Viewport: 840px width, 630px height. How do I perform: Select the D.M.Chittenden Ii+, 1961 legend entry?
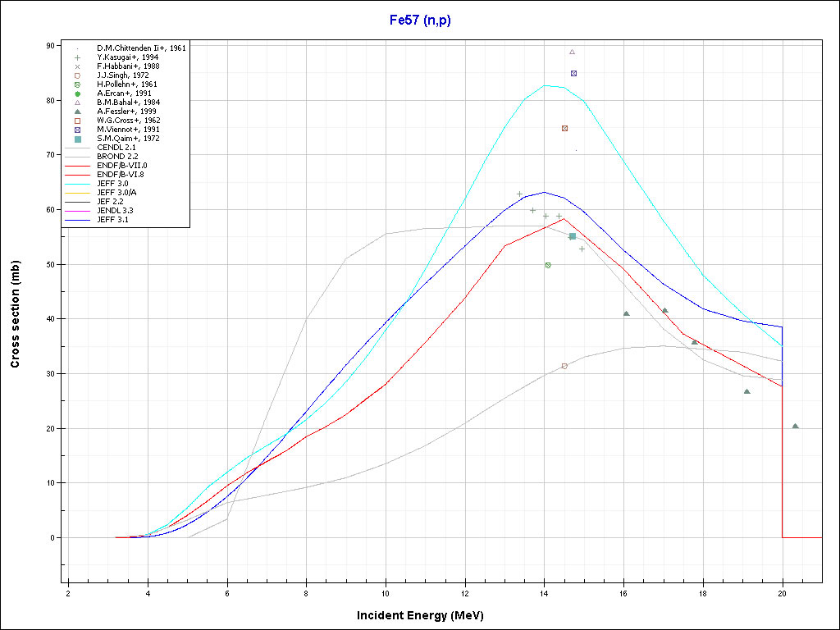(140, 48)
